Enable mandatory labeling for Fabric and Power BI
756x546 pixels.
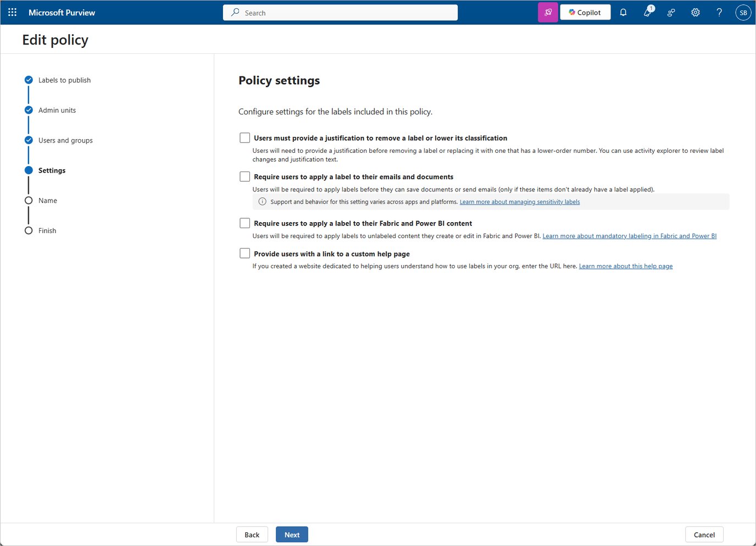coord(244,223)
